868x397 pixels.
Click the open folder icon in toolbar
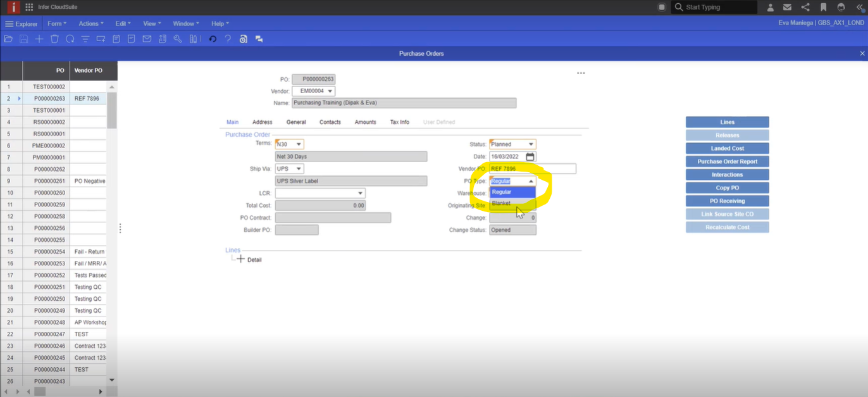[8, 39]
